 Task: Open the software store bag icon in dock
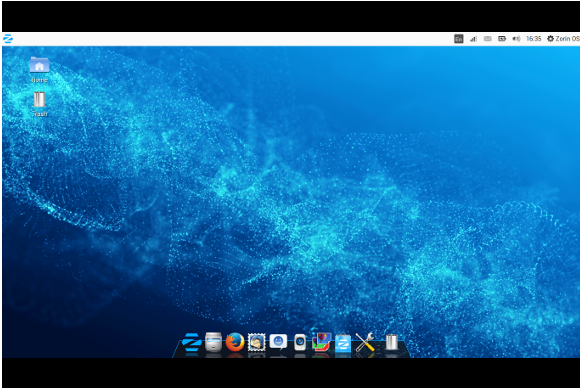tap(343, 343)
